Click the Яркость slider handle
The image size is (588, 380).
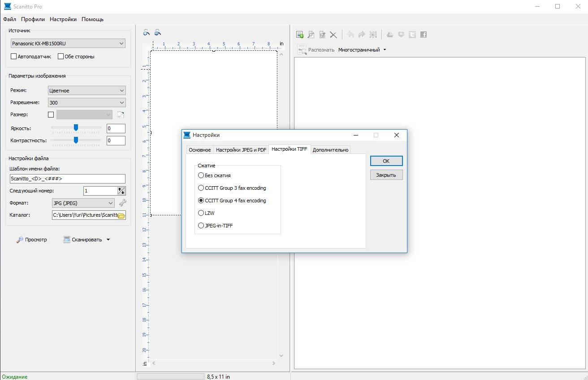tap(76, 128)
